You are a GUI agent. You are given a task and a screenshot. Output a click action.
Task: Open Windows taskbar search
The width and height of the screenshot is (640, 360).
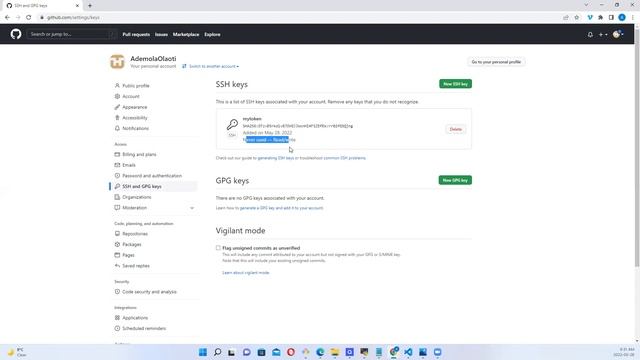[x=218, y=352]
